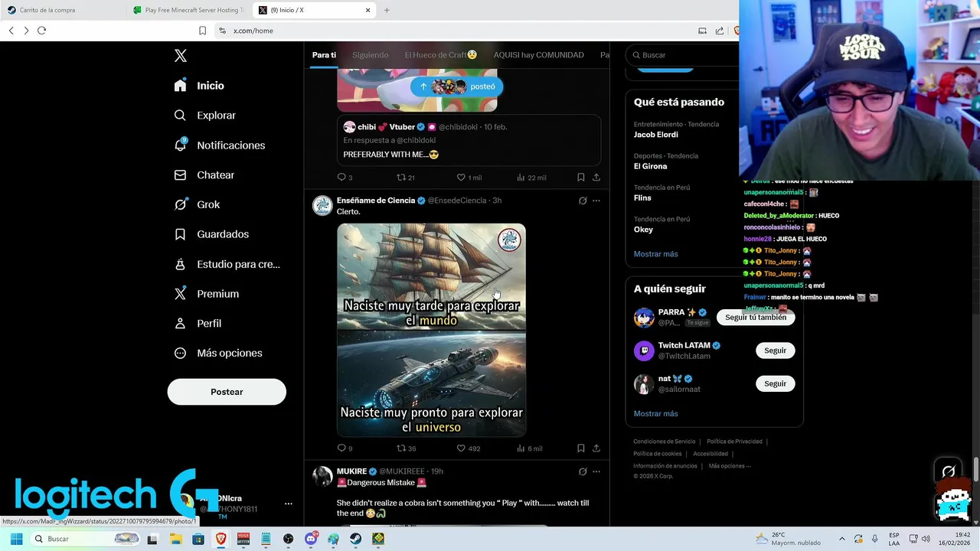Reply to the chibi Vtuber post
Image resolution: width=980 pixels, height=551 pixels.
[x=345, y=178]
